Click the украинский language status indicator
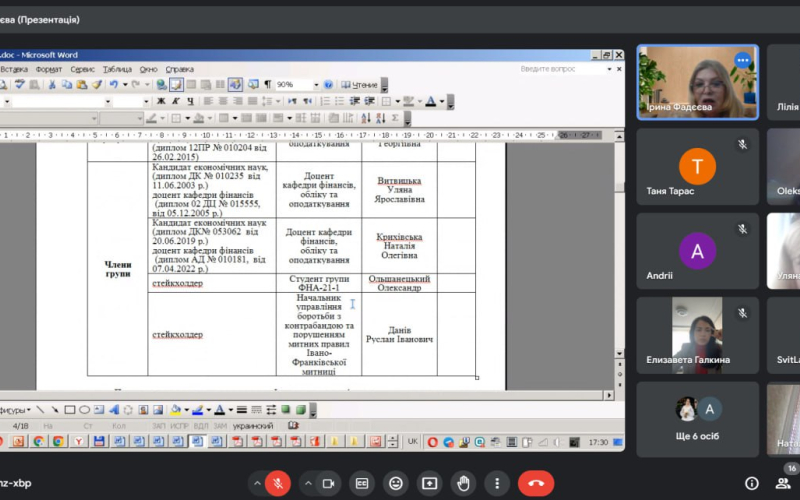Image resolution: width=800 pixels, height=500 pixels. click(x=253, y=426)
